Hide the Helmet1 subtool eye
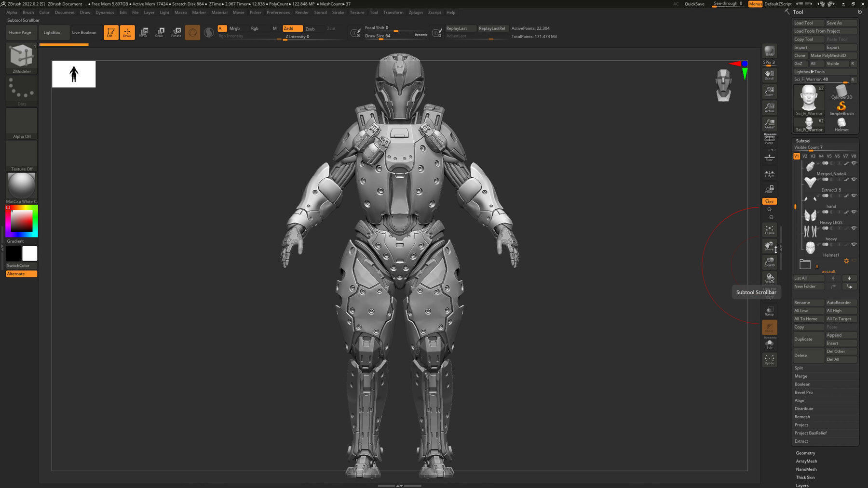The width and height of the screenshot is (868, 488). click(x=854, y=244)
